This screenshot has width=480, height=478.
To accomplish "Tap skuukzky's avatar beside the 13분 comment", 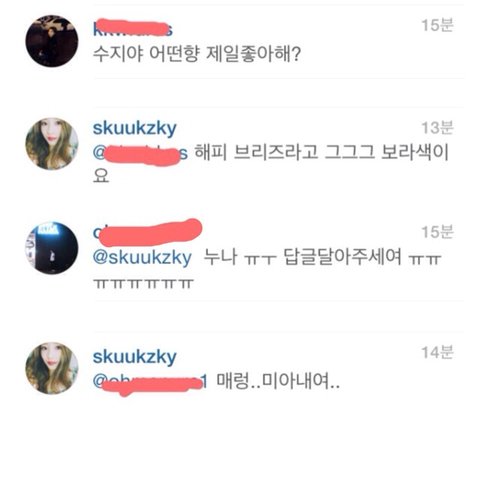I will click(x=52, y=144).
